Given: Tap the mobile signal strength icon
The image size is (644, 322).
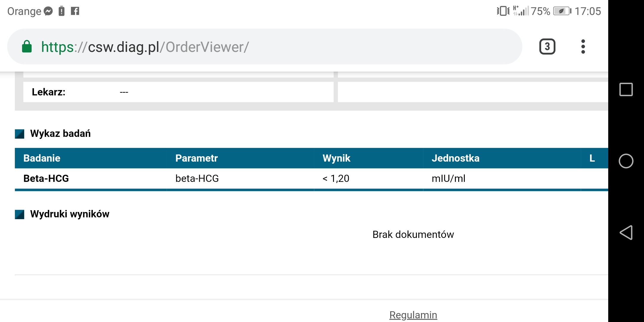Looking at the screenshot, I should point(521,11).
